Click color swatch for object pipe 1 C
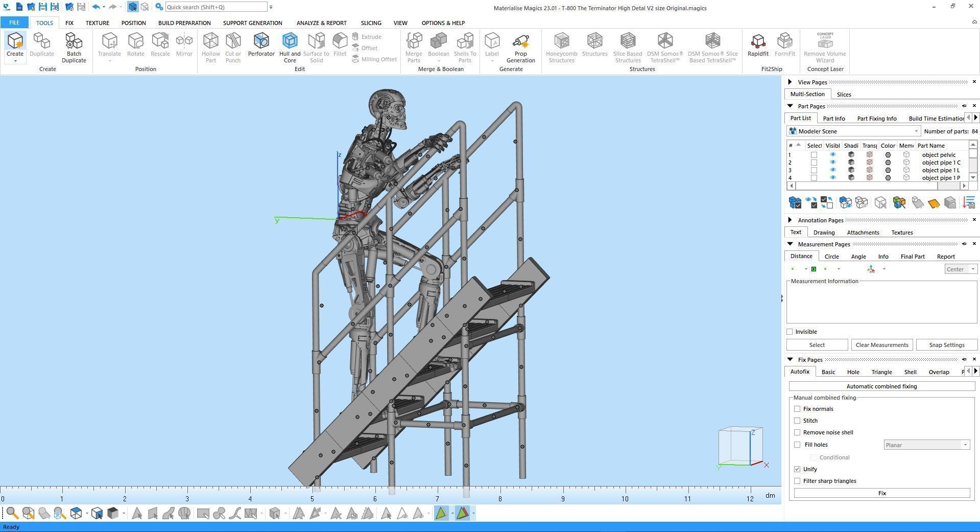The height and width of the screenshot is (532, 980). 888,163
